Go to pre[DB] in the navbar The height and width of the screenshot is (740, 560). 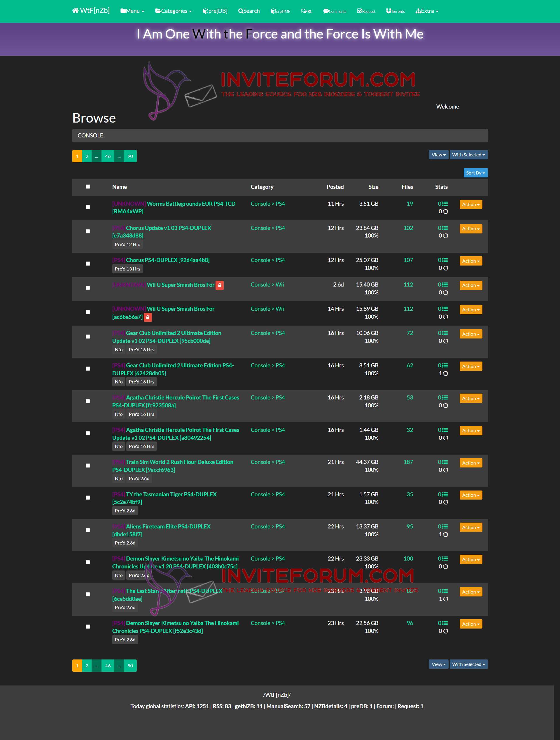(x=215, y=11)
